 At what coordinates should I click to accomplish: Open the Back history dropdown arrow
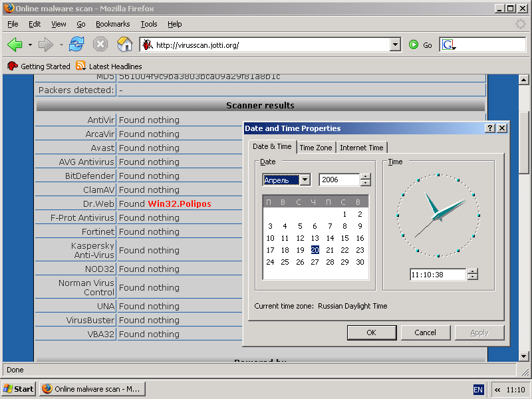[x=30, y=45]
